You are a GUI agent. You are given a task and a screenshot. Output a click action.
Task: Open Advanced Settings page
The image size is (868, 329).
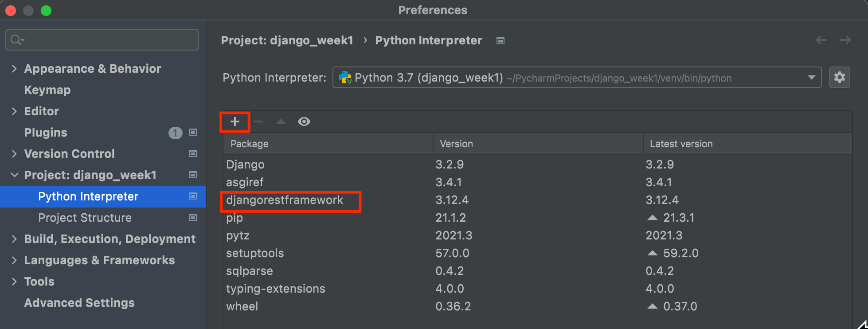coord(79,303)
